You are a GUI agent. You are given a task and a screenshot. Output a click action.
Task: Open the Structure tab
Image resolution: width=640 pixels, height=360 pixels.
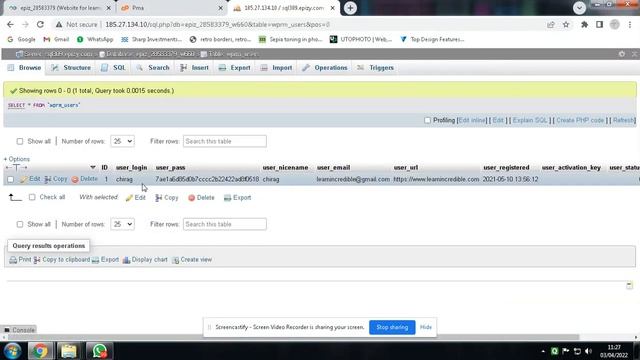tap(71, 68)
